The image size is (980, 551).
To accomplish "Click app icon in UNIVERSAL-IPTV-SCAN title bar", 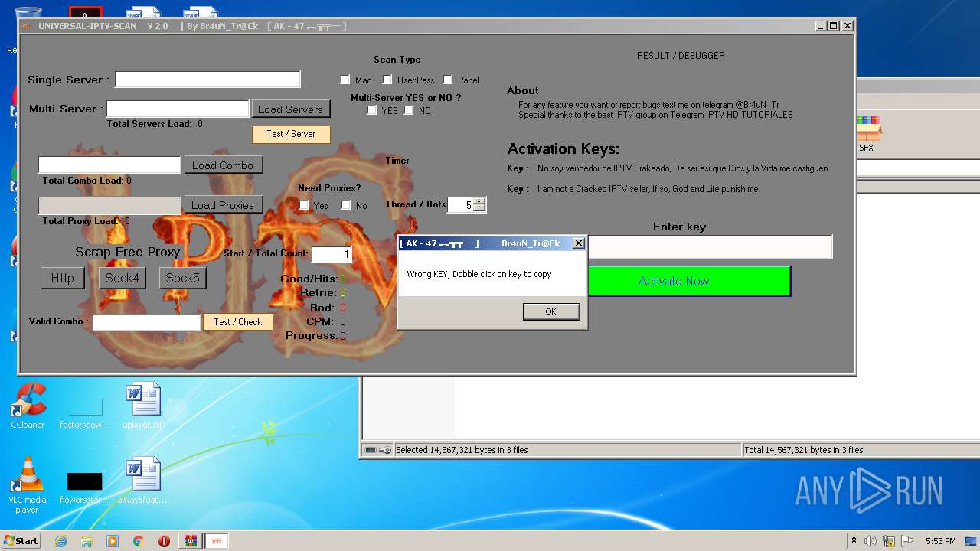I will pos(28,26).
